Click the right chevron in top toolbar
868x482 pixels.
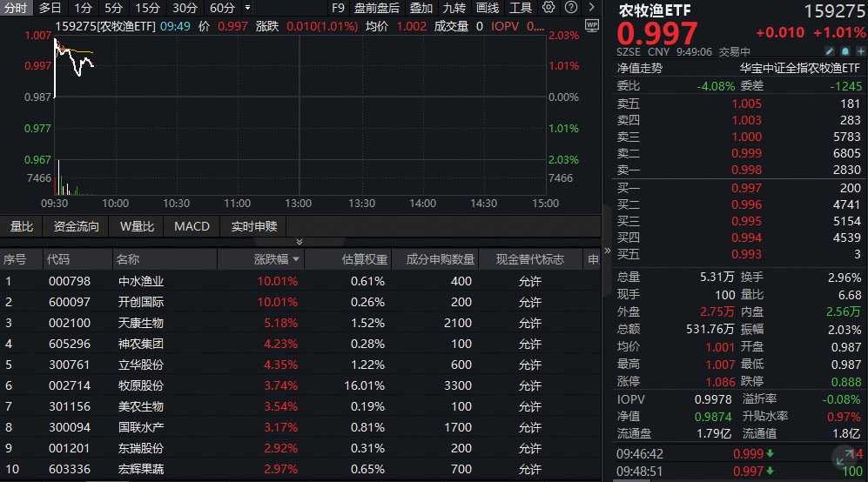[x=591, y=8]
